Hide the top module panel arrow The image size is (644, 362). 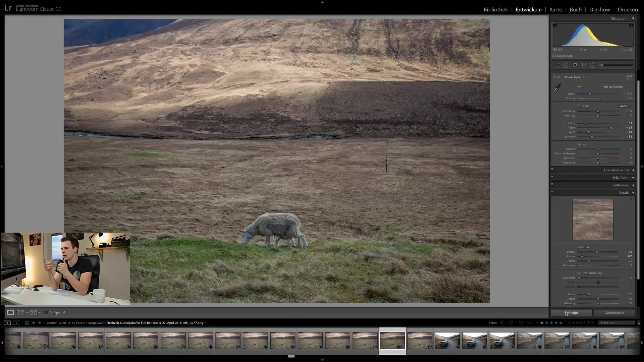pos(322,2)
